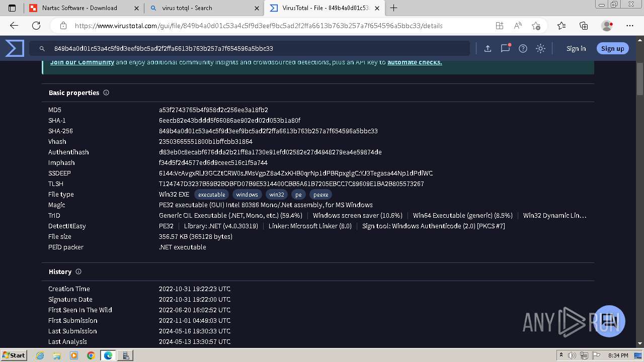Image resolution: width=644 pixels, height=362 pixels.
Task: Click the read aloud icon
Action: pos(518,26)
